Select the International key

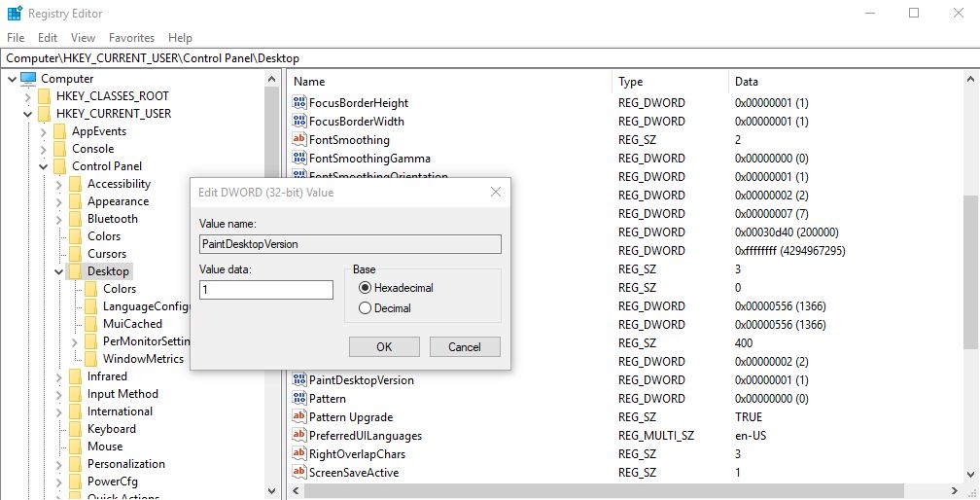click(120, 411)
